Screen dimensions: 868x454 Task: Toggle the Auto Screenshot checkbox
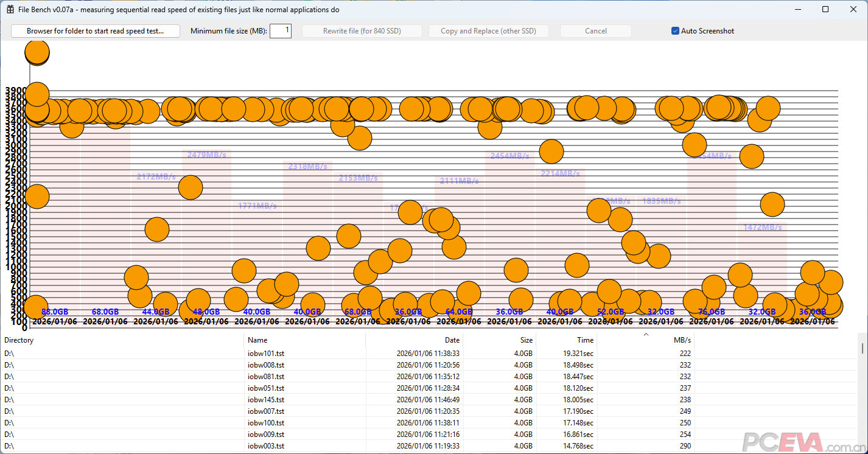675,31
